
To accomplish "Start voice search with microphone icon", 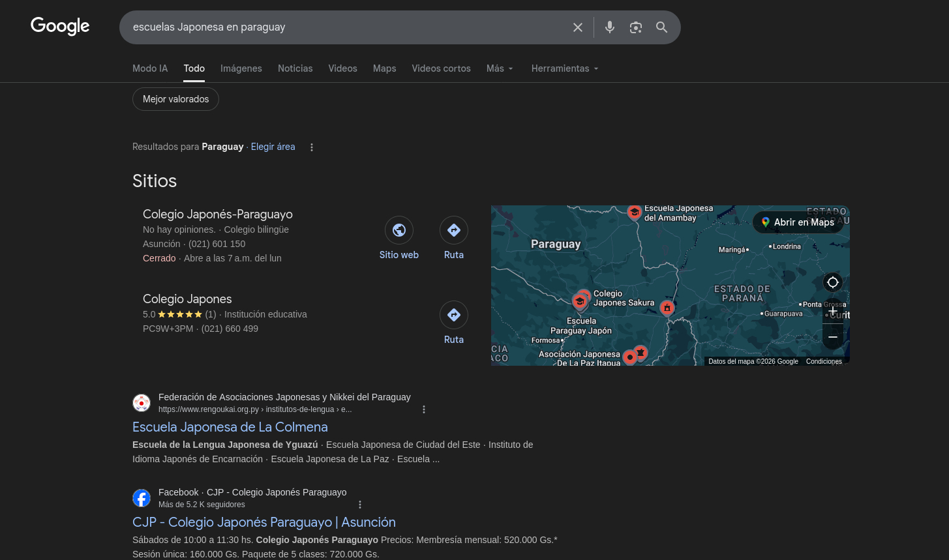I will click(609, 27).
